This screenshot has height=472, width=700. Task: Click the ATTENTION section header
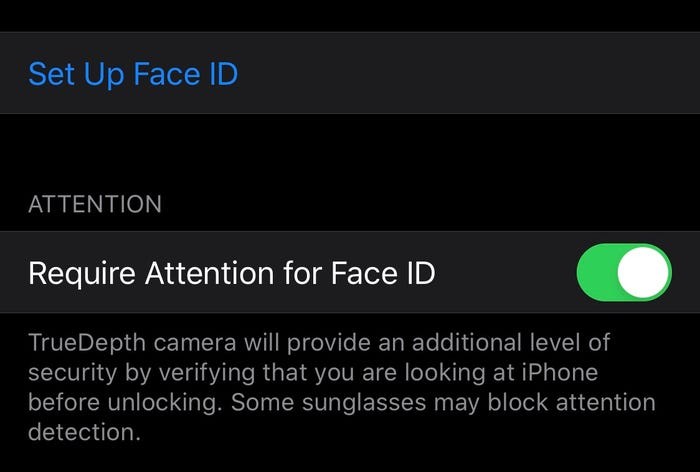[95, 205]
